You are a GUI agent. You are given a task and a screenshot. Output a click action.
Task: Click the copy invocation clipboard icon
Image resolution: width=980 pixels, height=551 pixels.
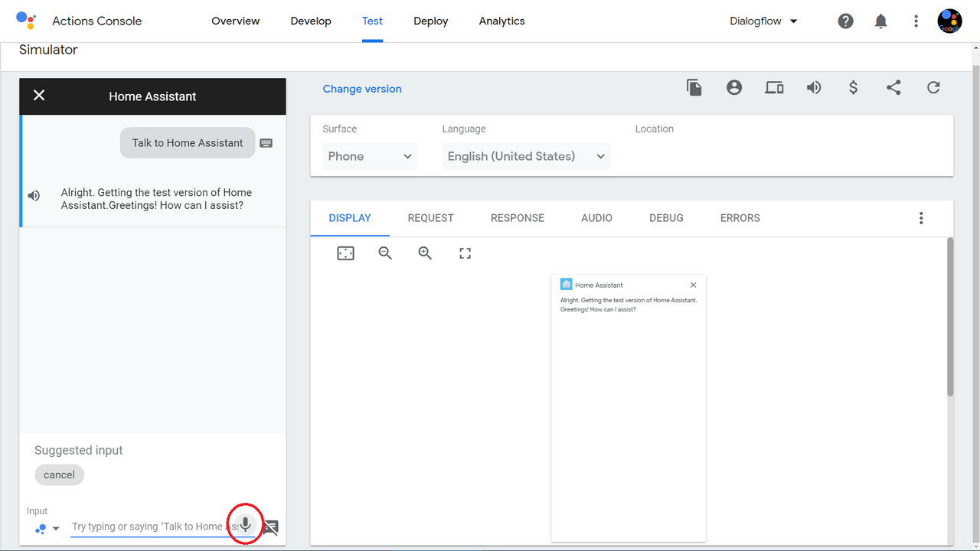[694, 88]
